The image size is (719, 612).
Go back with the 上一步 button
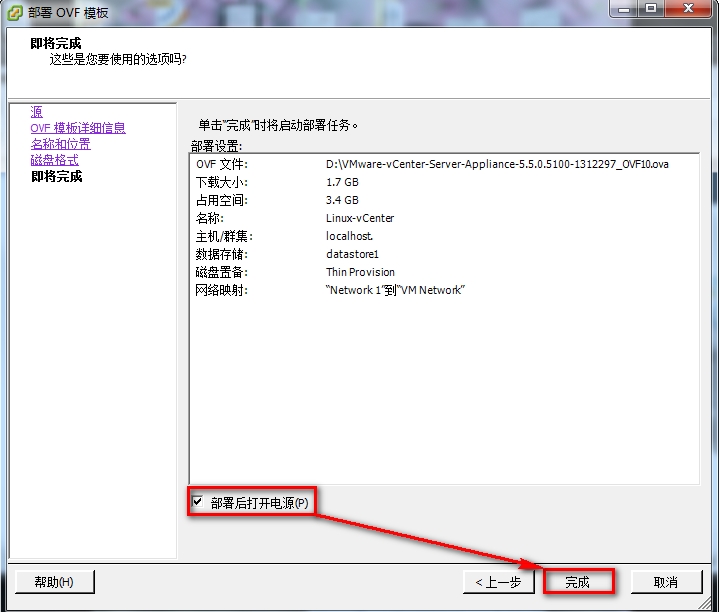[x=498, y=582]
